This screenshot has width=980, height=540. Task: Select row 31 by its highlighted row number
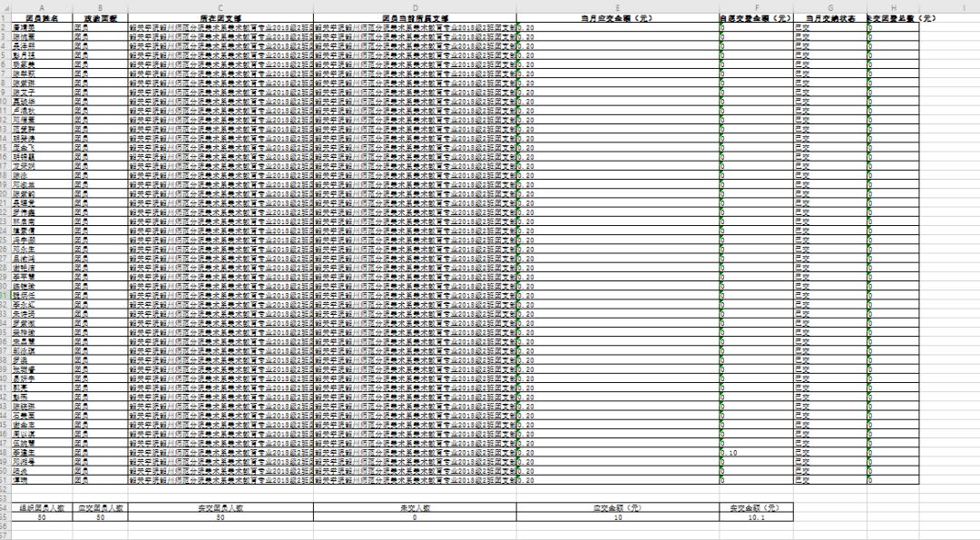pos(5,296)
